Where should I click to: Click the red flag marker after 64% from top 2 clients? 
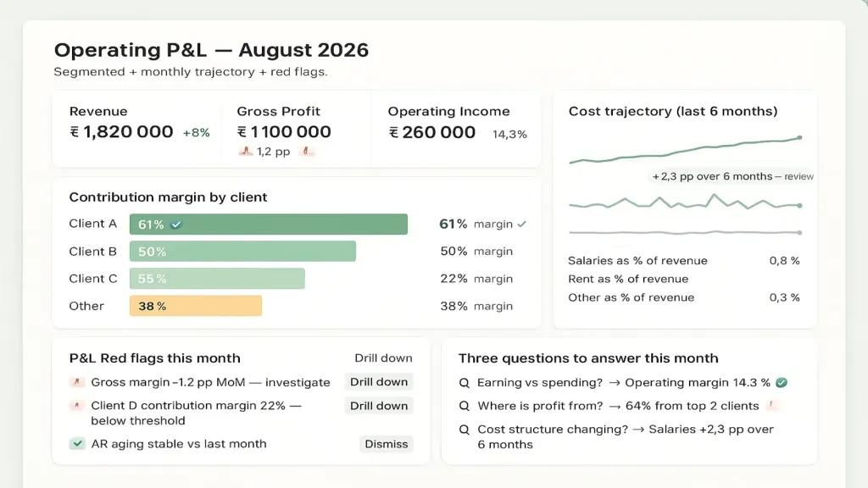pyautogui.click(x=771, y=406)
